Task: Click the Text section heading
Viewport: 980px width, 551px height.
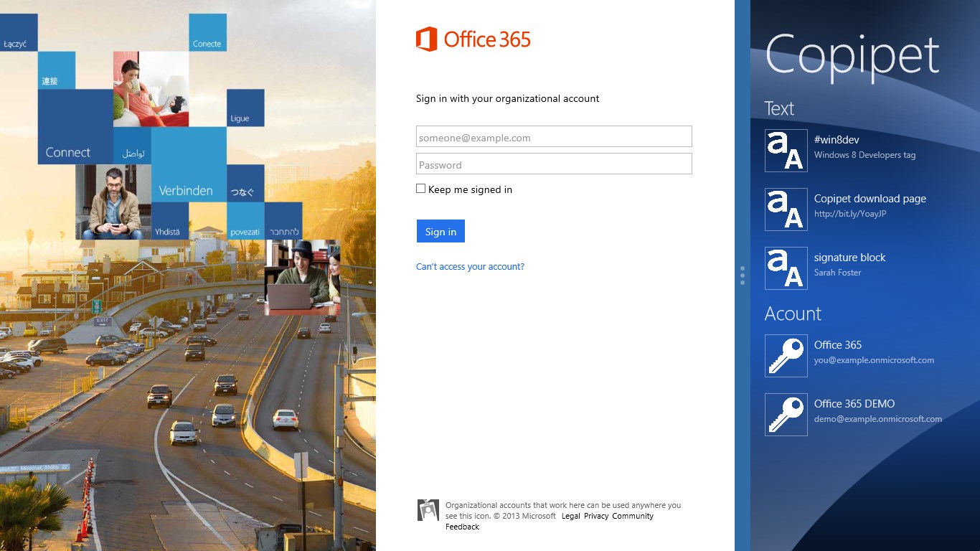Action: point(779,108)
